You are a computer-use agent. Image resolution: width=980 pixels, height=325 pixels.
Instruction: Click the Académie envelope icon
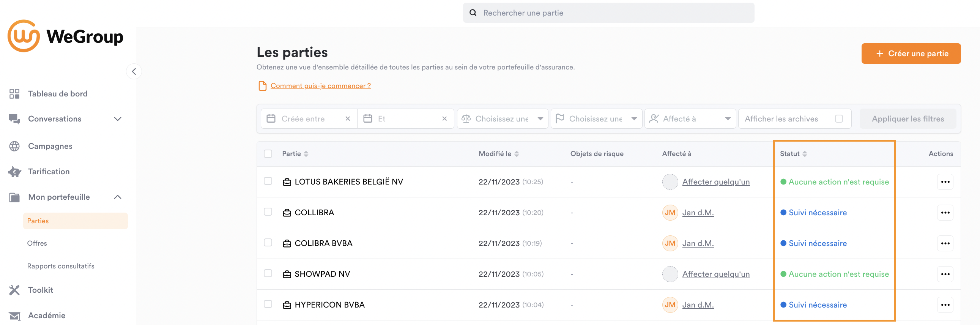click(x=14, y=316)
